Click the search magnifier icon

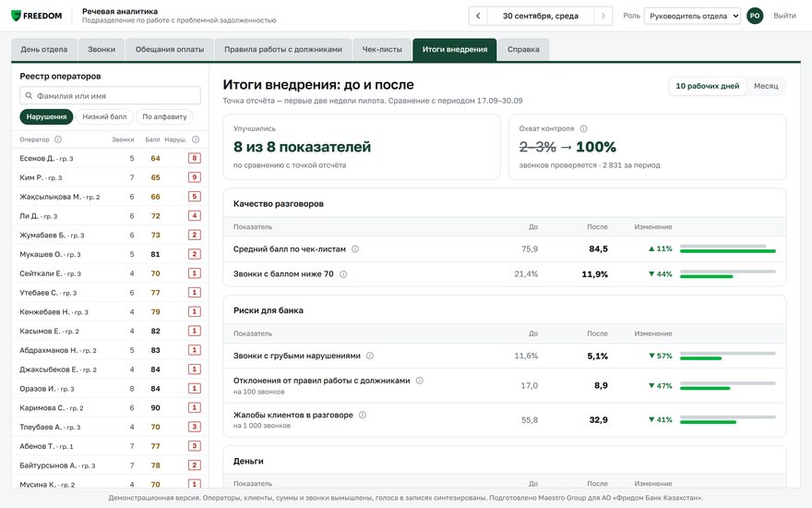point(29,95)
